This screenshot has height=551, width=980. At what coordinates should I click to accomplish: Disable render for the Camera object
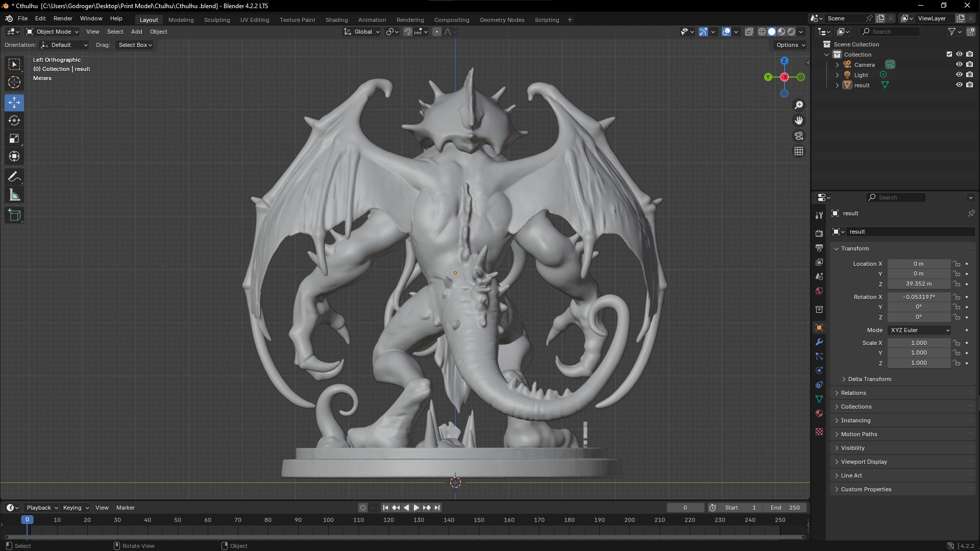pos(969,64)
